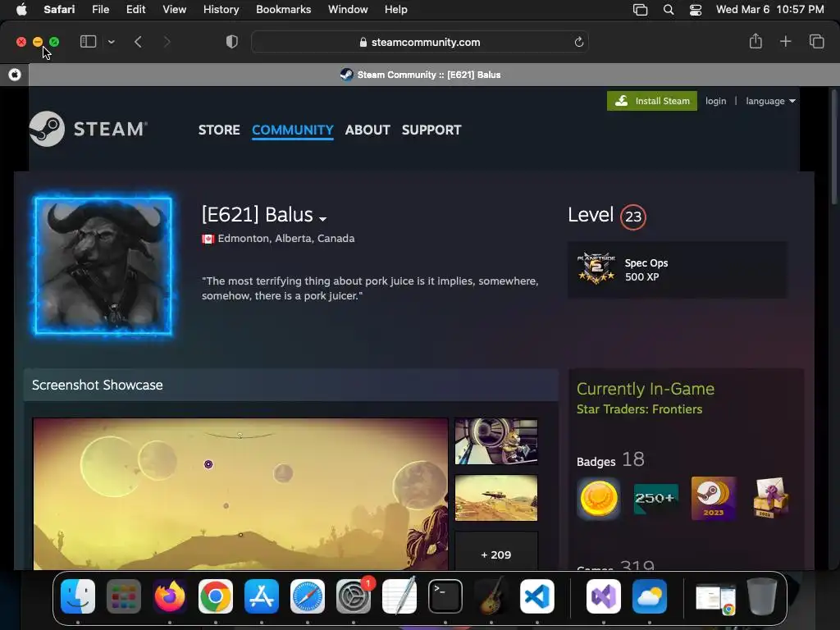Open the desert ship screenshot thumbnail

click(496, 498)
